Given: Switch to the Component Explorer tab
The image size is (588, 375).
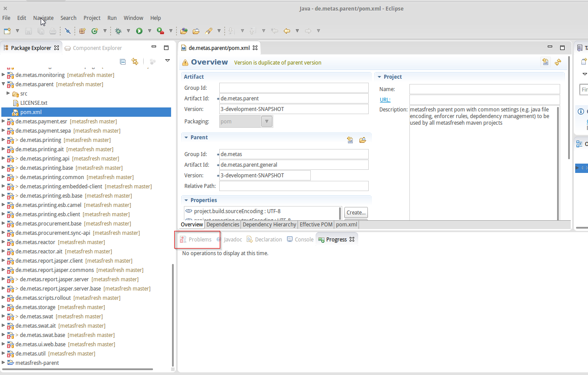Looking at the screenshot, I should (x=93, y=48).
